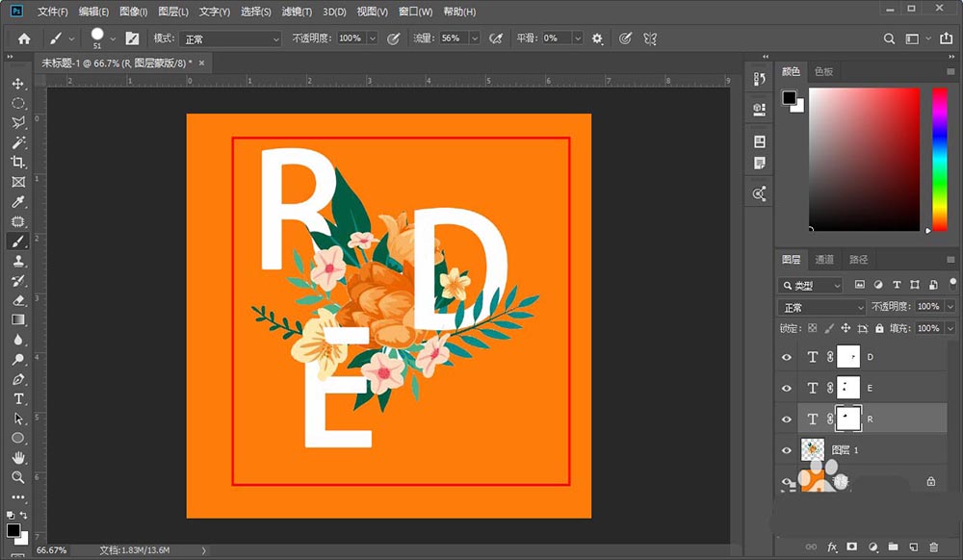The width and height of the screenshot is (963, 560).
Task: Create a new layer group
Action: point(893,547)
